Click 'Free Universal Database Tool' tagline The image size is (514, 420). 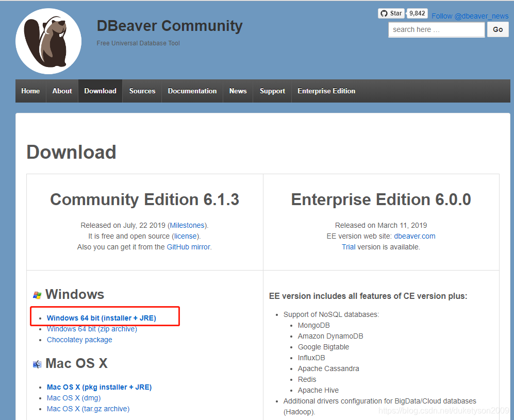138,43
